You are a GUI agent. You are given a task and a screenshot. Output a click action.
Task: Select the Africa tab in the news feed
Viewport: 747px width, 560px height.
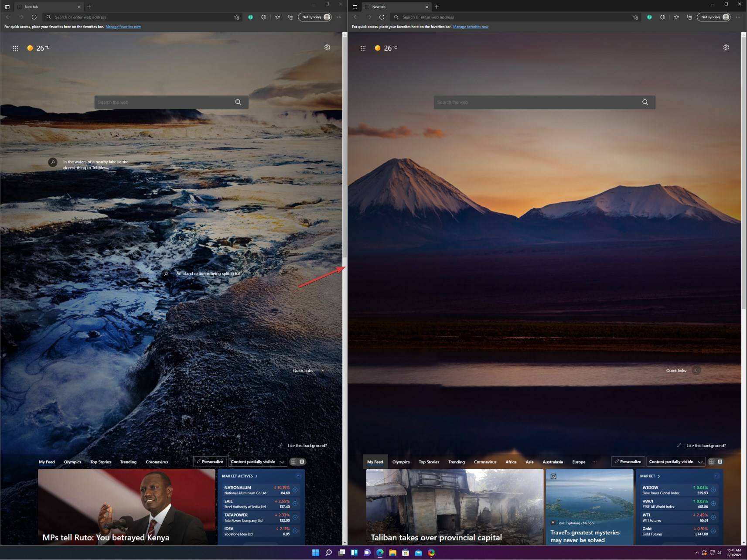(x=511, y=462)
